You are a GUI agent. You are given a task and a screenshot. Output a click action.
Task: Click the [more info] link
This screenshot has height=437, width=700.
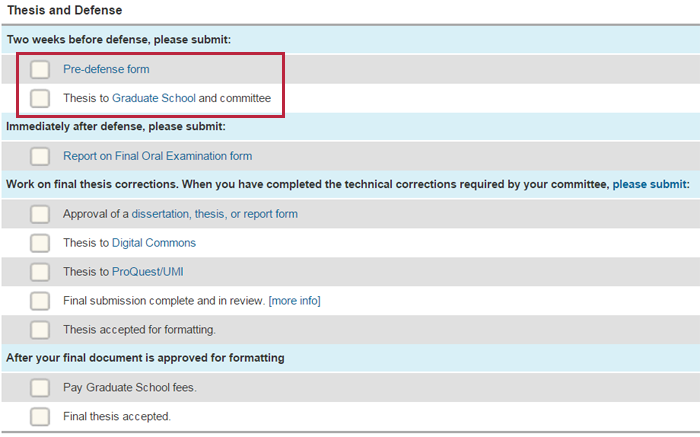point(295,301)
